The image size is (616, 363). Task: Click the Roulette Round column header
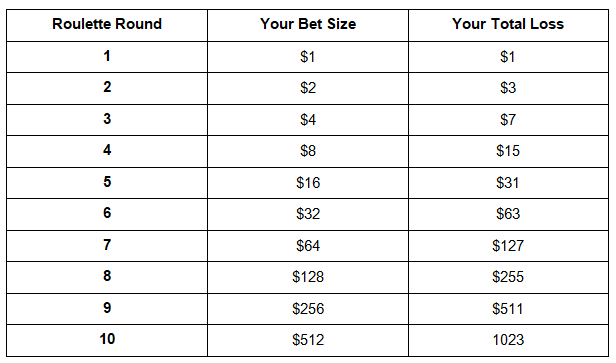[x=107, y=25]
